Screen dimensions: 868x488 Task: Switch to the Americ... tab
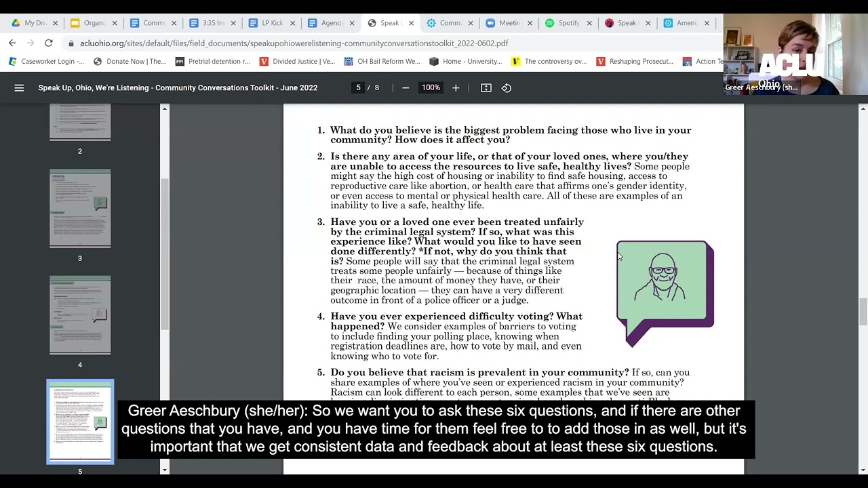687,23
